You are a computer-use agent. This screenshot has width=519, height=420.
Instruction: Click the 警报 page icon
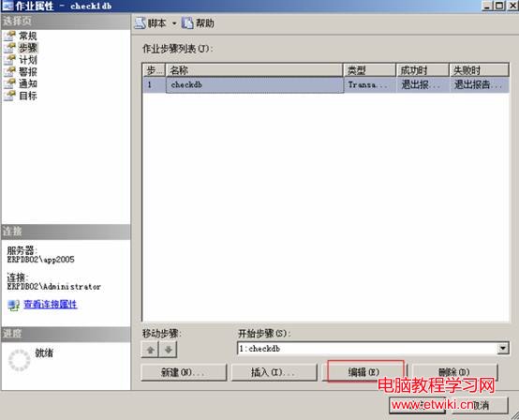tap(10, 71)
